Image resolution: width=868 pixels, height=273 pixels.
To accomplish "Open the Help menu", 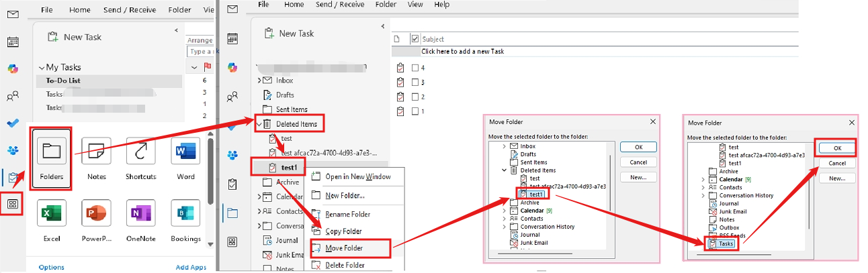I will [x=442, y=4].
